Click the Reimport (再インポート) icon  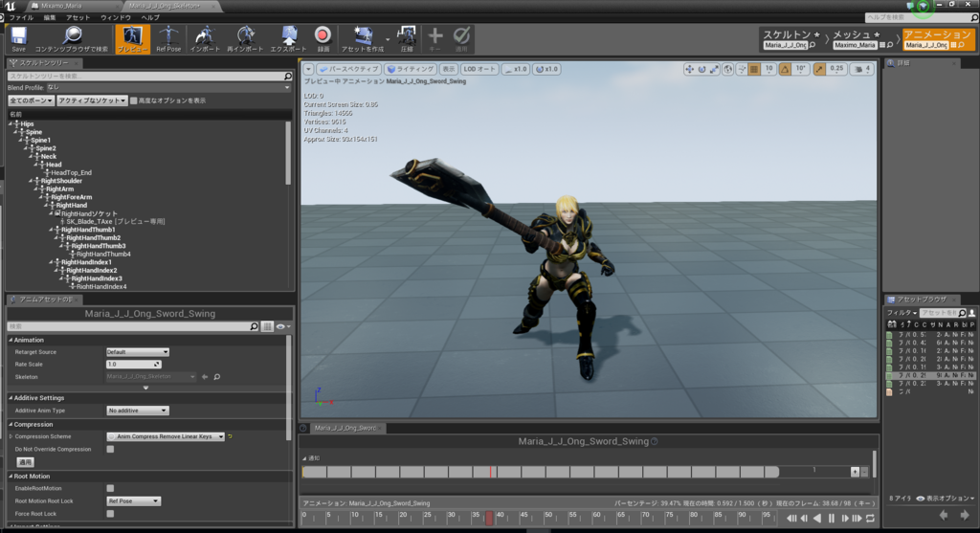tap(245, 38)
